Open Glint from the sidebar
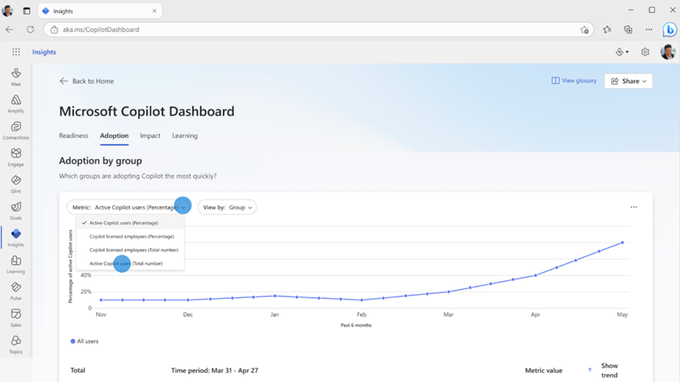 pyautogui.click(x=16, y=184)
